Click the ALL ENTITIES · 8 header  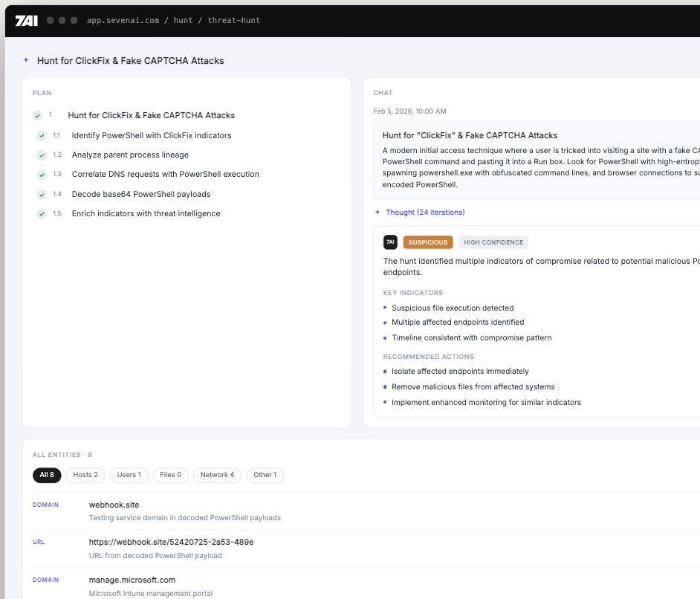pos(62,455)
